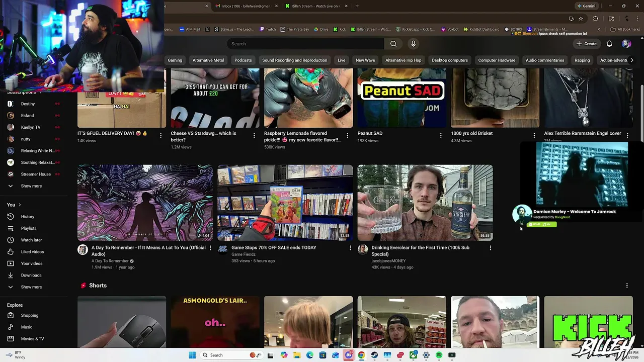Focus the YouTube search field
Screen dimensions: 644x362
[x=306, y=44]
